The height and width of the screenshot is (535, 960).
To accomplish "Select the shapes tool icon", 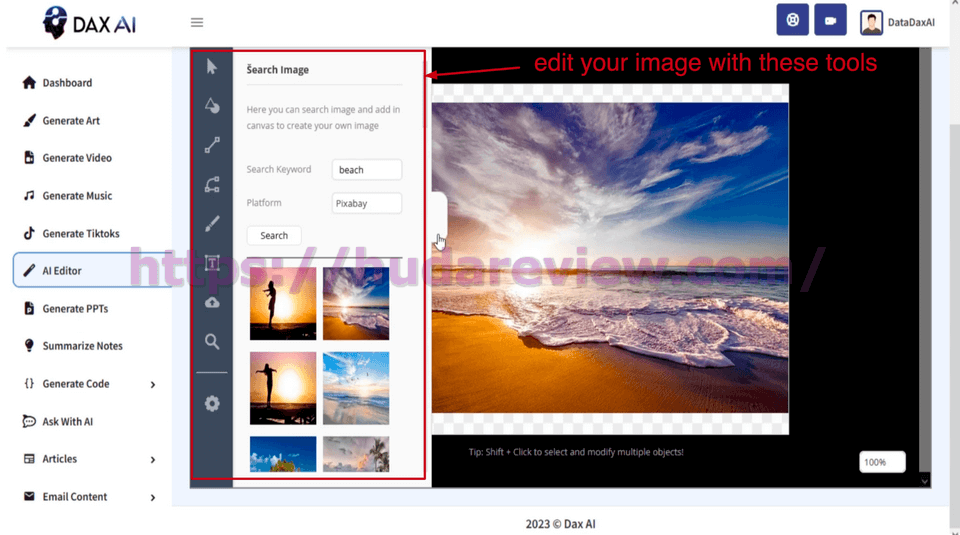I will [x=212, y=106].
